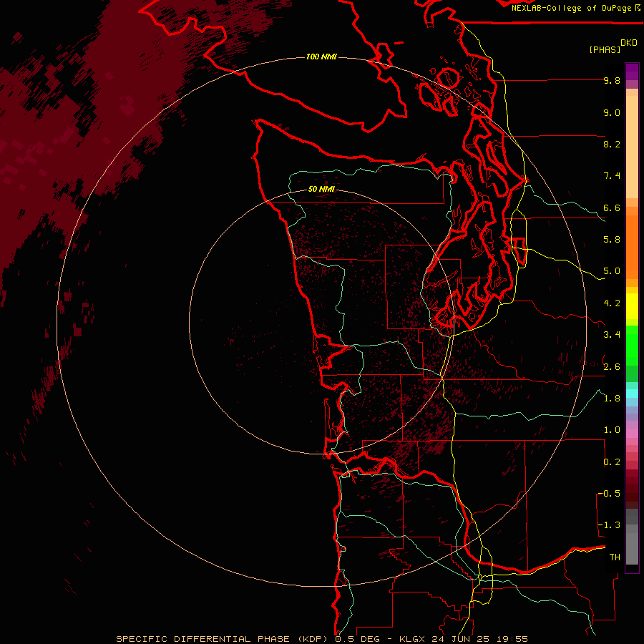This screenshot has height=644, width=644.
Task: Select the bright green segment of the color bar
Action: 632,345
